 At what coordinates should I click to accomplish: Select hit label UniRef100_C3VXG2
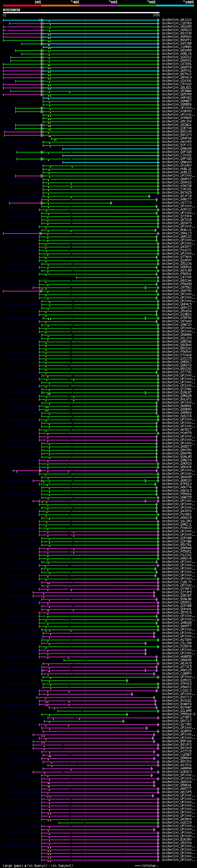click(x=177, y=155)
